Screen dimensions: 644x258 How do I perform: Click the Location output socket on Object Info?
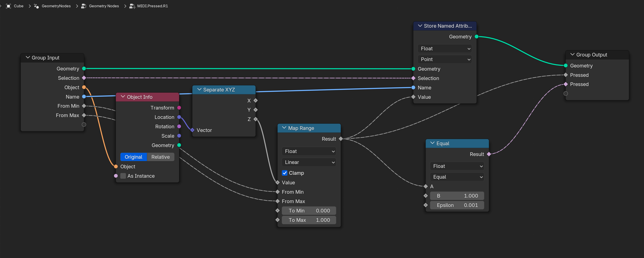(179, 117)
